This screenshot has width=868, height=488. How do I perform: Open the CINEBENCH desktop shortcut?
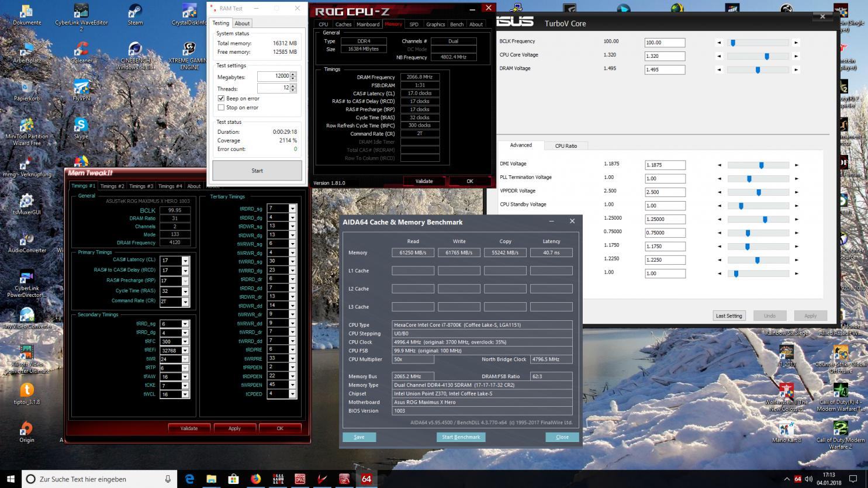135,56
